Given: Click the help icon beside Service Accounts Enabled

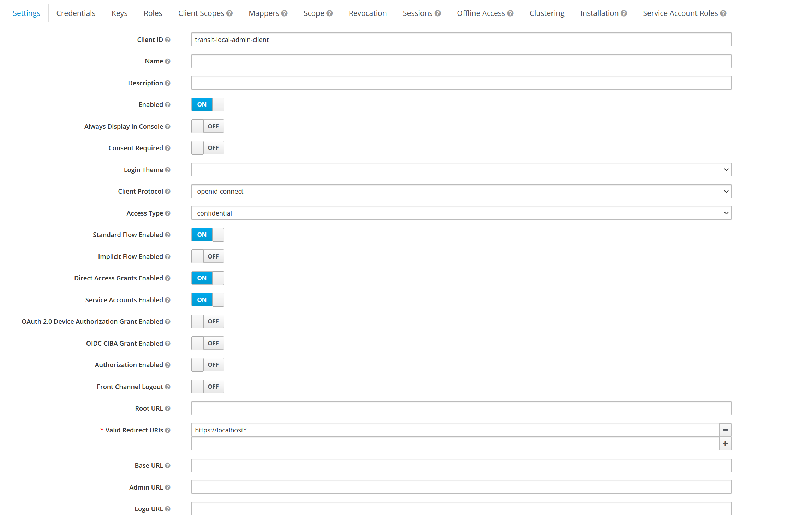Looking at the screenshot, I should tap(168, 300).
